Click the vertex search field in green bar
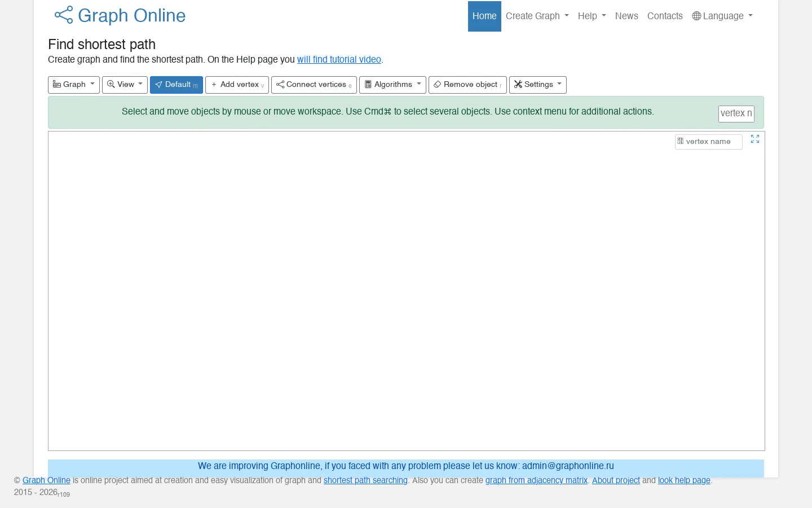Viewport: 812px width, 508px height. (736, 113)
